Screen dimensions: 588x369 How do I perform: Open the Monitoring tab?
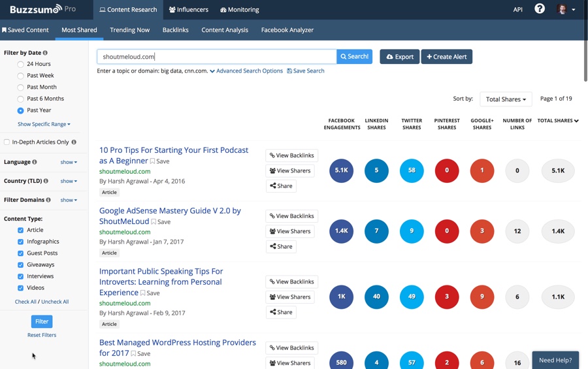(x=240, y=10)
